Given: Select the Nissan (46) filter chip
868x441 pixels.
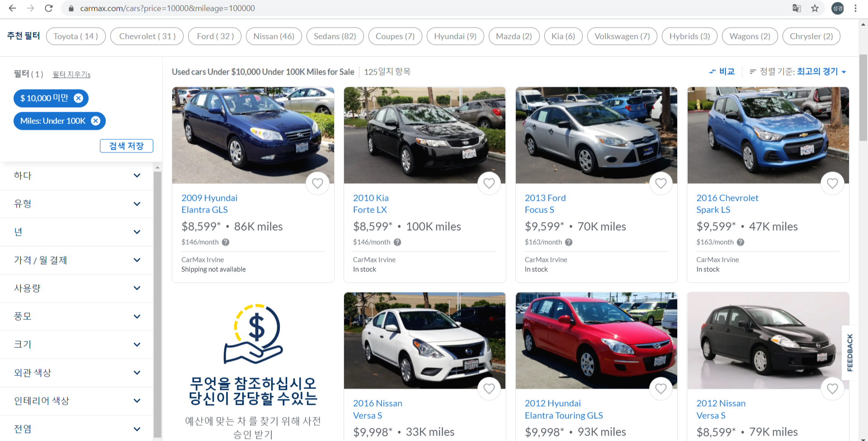Looking at the screenshot, I should (274, 36).
